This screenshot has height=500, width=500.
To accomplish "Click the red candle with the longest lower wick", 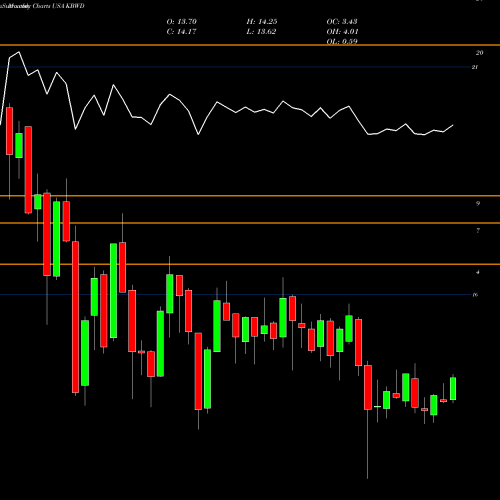I will [x=368, y=387].
